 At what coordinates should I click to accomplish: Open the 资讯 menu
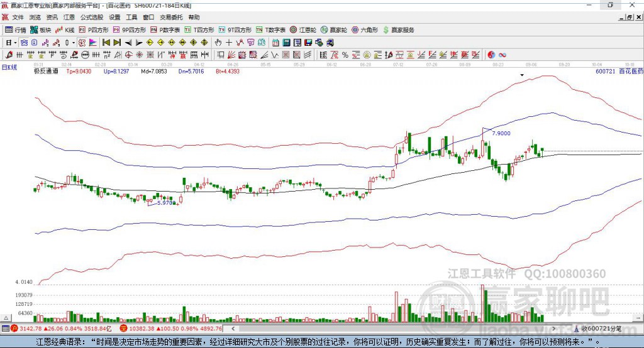[52, 17]
